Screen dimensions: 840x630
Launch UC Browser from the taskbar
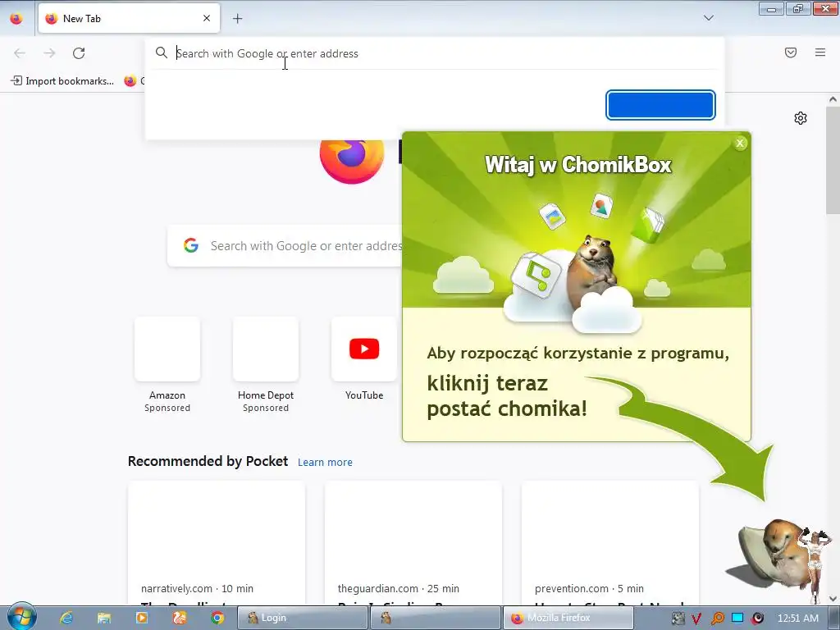coord(180,618)
